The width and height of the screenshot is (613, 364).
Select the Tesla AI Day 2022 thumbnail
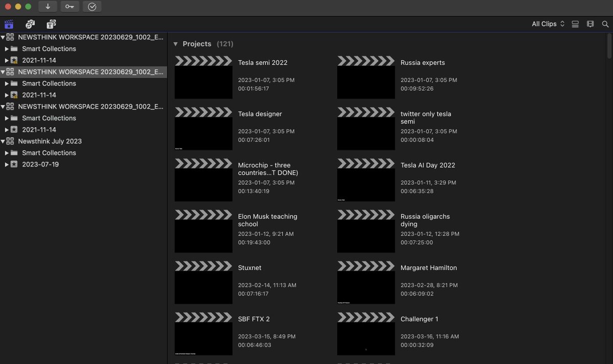(366, 180)
